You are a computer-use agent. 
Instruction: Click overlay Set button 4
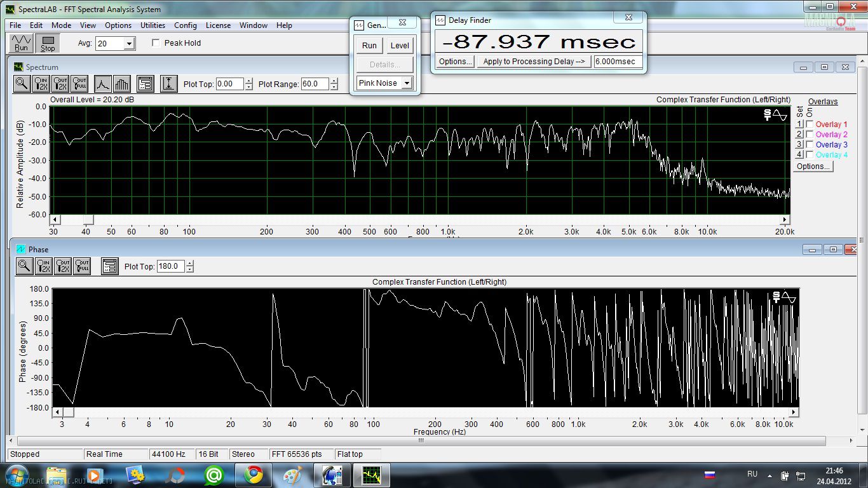point(799,155)
